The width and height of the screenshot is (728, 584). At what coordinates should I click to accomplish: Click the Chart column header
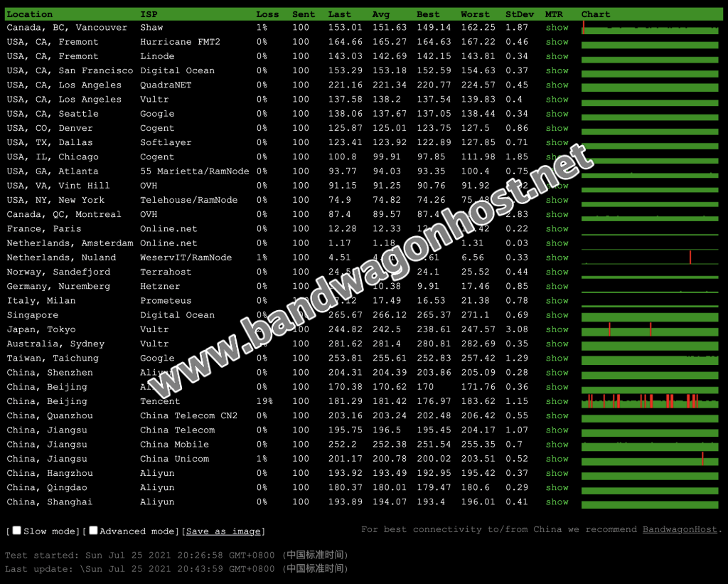[596, 14]
